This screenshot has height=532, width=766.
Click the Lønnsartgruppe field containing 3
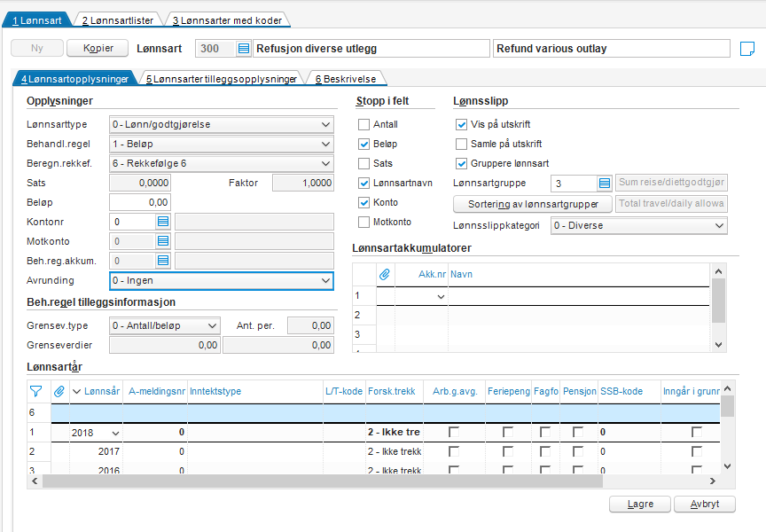(574, 184)
